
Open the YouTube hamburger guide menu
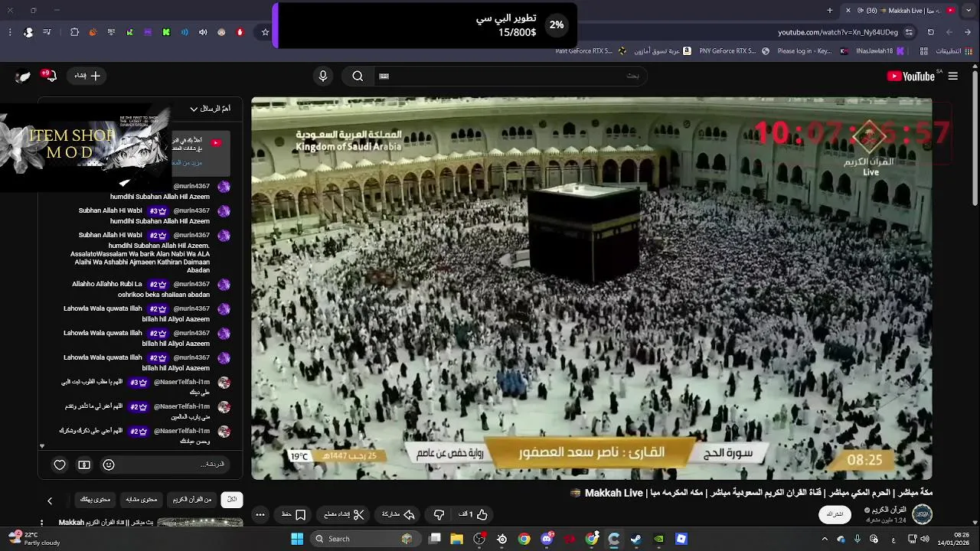tap(952, 76)
